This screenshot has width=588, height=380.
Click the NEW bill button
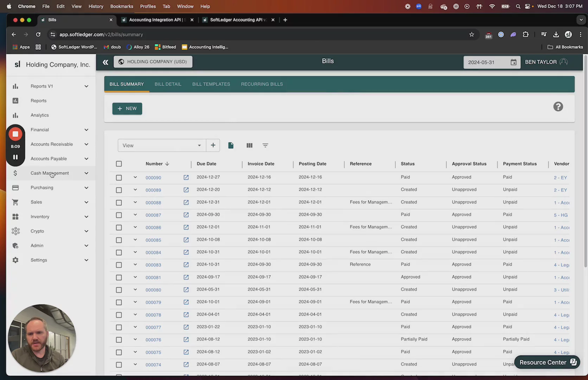pos(127,109)
